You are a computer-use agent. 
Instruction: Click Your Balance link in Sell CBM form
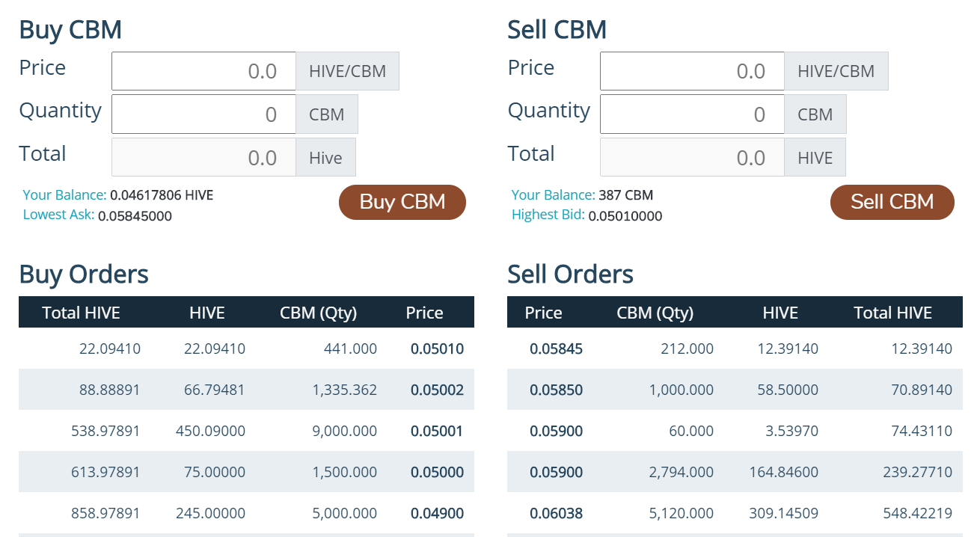(x=554, y=195)
